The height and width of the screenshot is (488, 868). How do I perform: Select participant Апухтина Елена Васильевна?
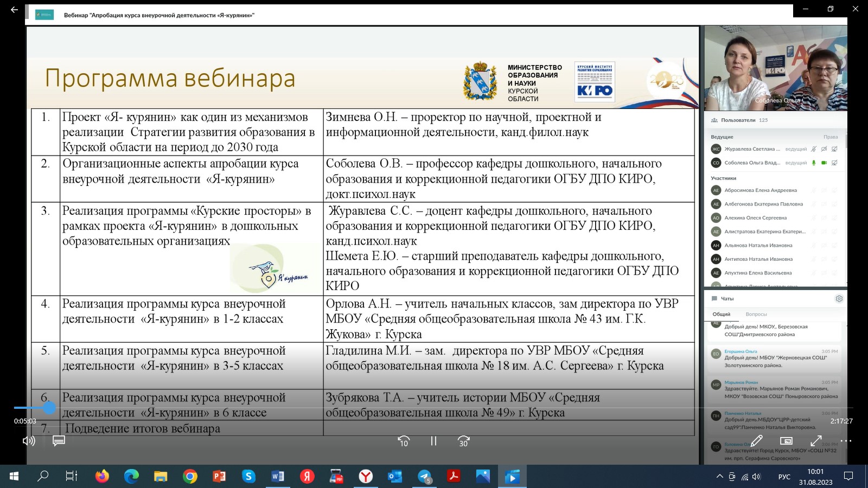click(775, 273)
